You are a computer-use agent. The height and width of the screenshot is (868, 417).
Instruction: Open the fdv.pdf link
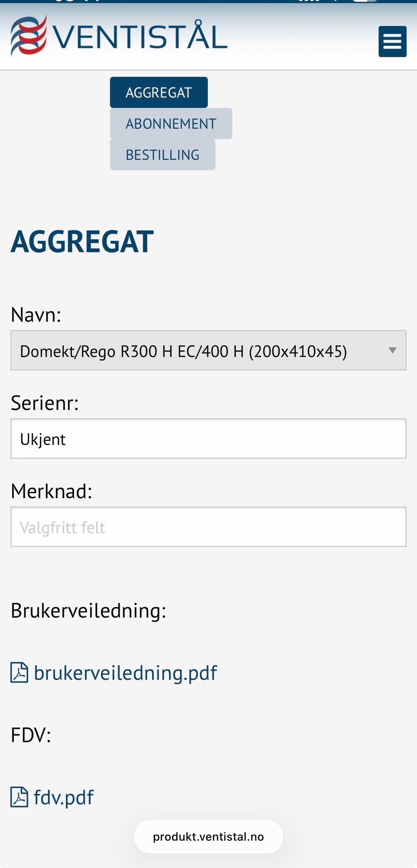(x=64, y=798)
